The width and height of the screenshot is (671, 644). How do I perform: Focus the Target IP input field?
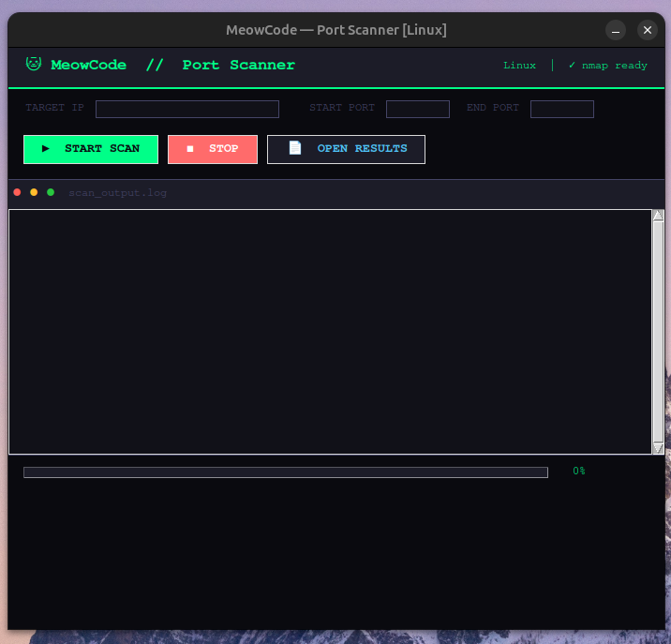coord(187,109)
